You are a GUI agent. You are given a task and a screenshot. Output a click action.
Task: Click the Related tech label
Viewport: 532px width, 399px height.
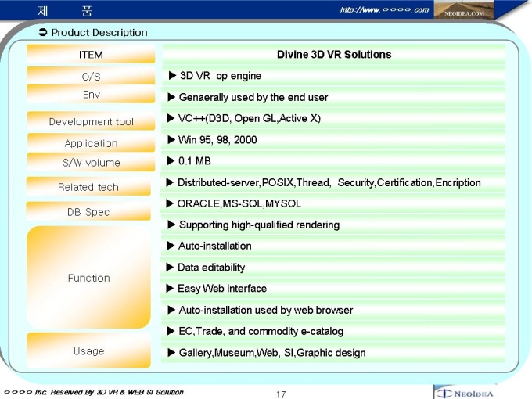88,187
